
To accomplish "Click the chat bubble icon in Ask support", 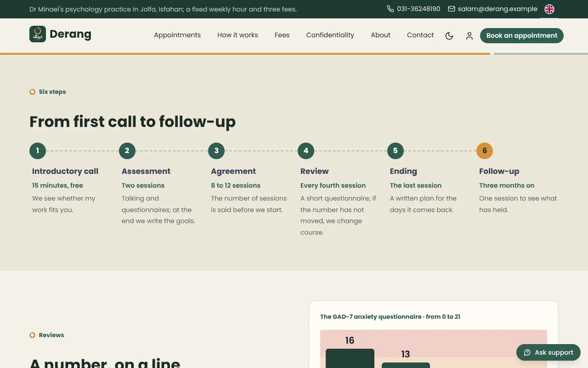I will [x=527, y=352].
